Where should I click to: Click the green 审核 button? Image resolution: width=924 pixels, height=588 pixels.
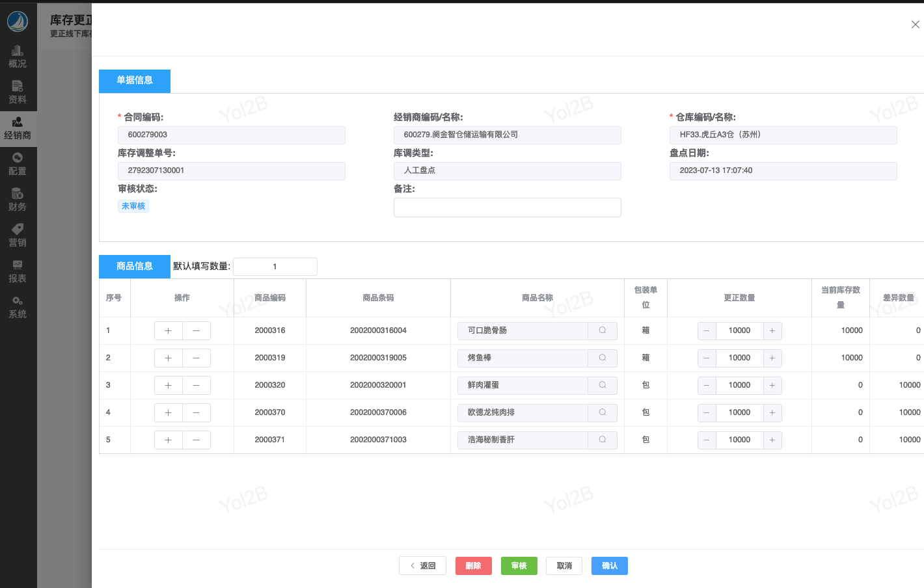519,566
